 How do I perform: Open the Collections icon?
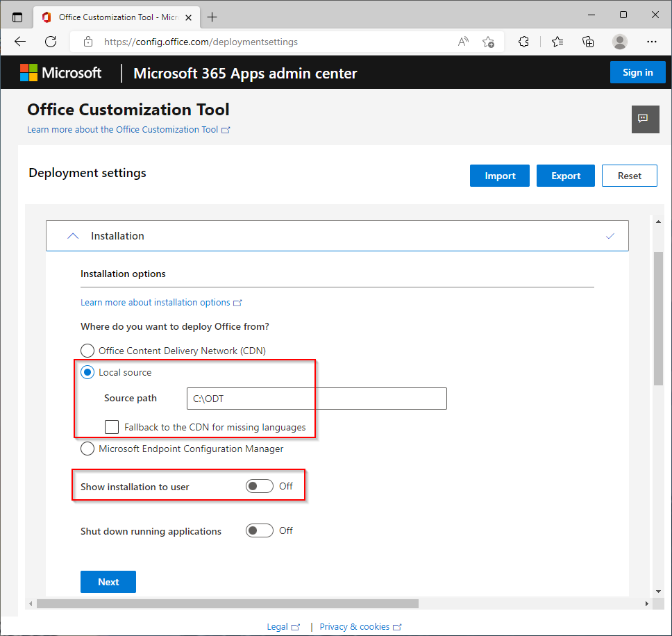[x=588, y=42]
